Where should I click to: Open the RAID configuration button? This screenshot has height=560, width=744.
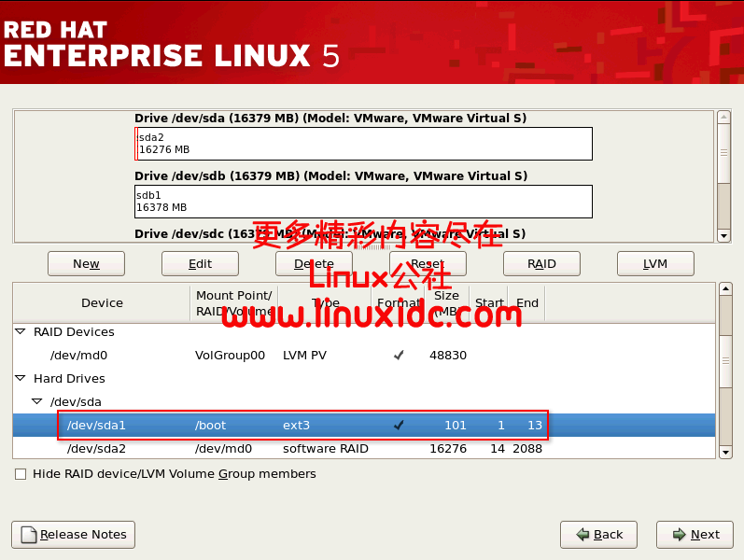pyautogui.click(x=541, y=264)
